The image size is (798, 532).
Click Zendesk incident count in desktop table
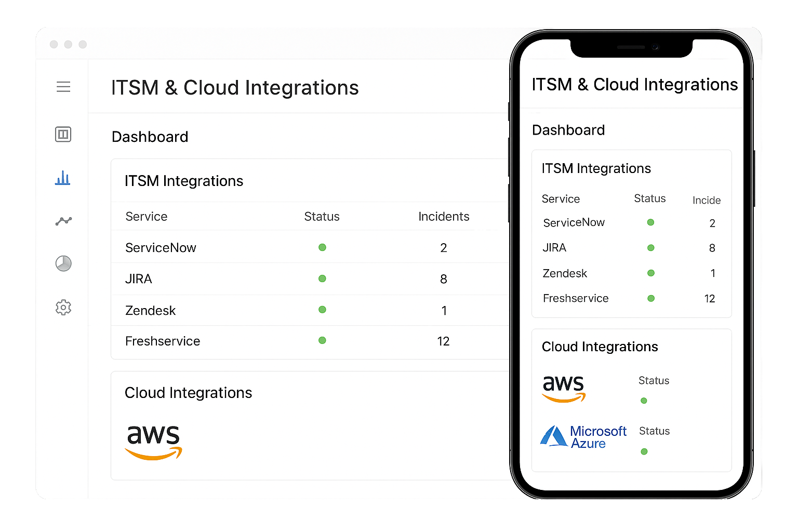pos(444,311)
